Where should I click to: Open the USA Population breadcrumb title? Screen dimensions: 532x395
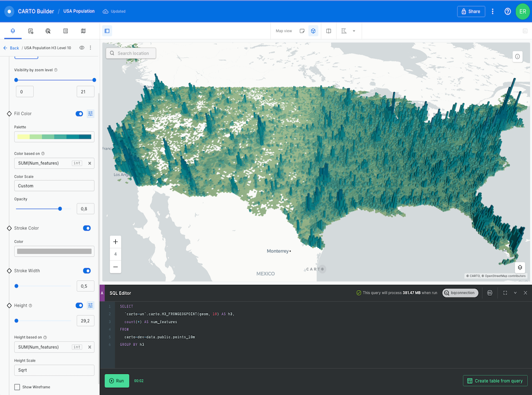[x=78, y=11]
